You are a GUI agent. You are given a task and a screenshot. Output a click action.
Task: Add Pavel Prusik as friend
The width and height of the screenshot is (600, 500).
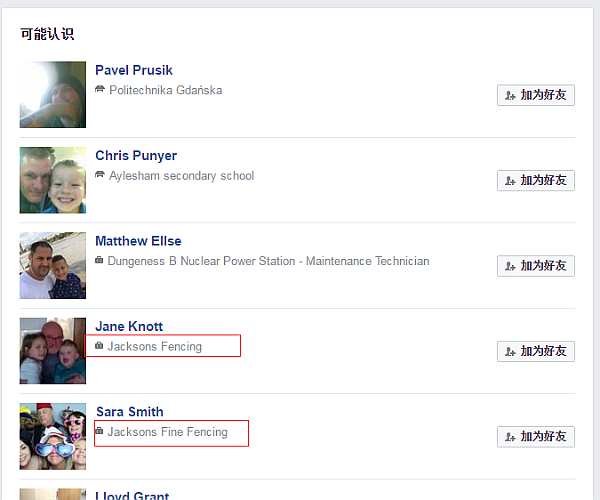536,95
